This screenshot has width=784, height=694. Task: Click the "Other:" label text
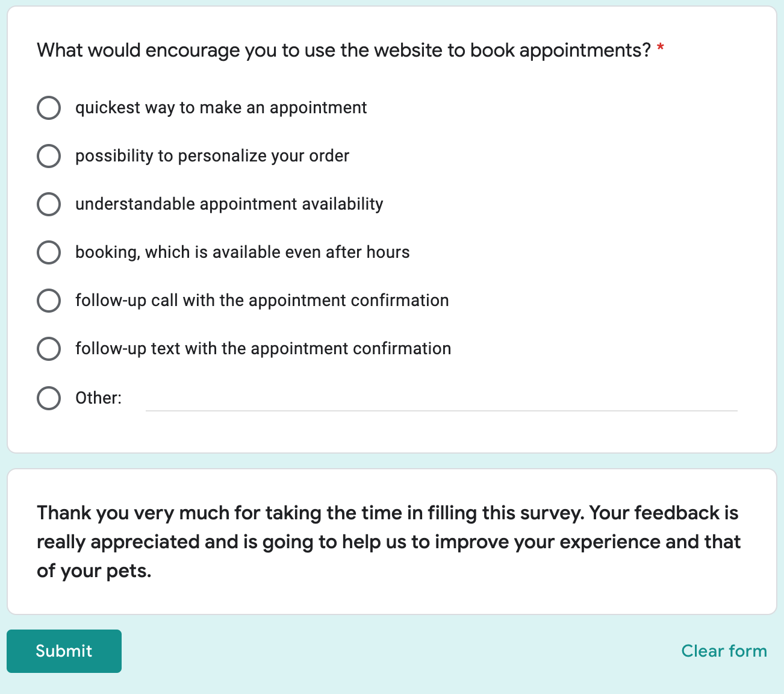[x=98, y=398]
